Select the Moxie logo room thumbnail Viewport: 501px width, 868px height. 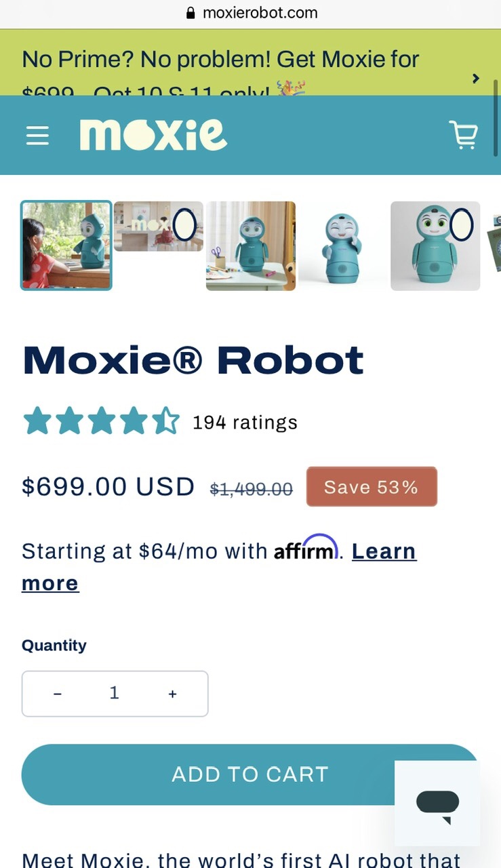[158, 226]
